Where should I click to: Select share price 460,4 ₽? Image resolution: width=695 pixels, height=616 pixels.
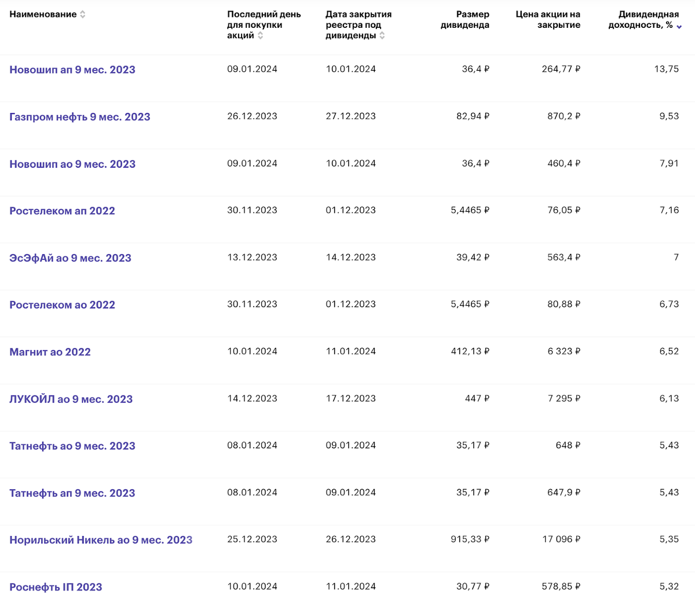click(x=564, y=163)
